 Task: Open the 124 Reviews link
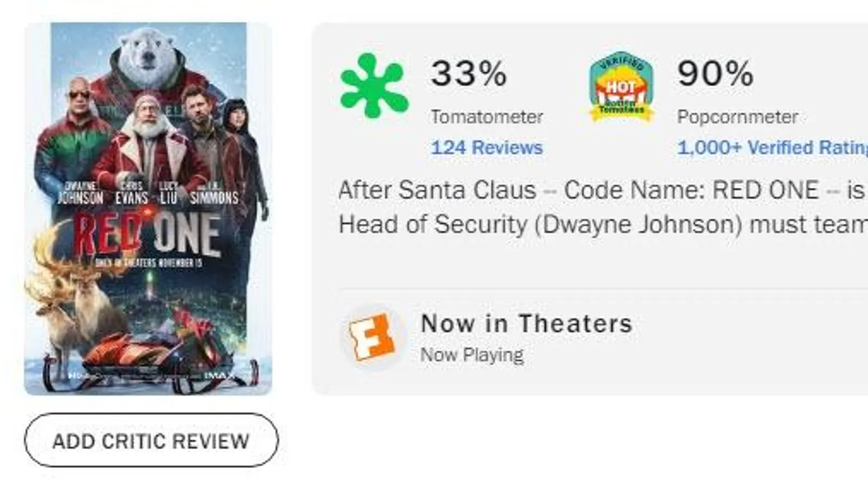click(487, 148)
